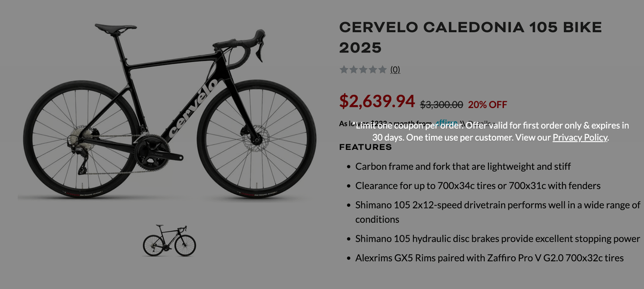The image size is (644, 289).
Task: Select the fifth rating star
Action: 382,69
